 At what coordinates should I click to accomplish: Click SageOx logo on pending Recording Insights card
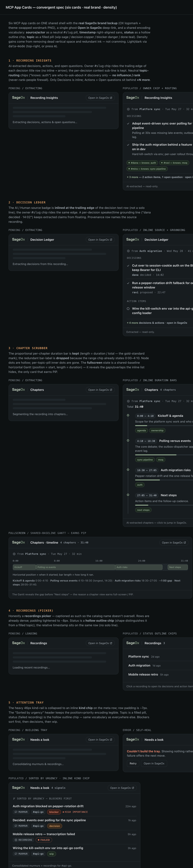pyautogui.click(x=19, y=98)
